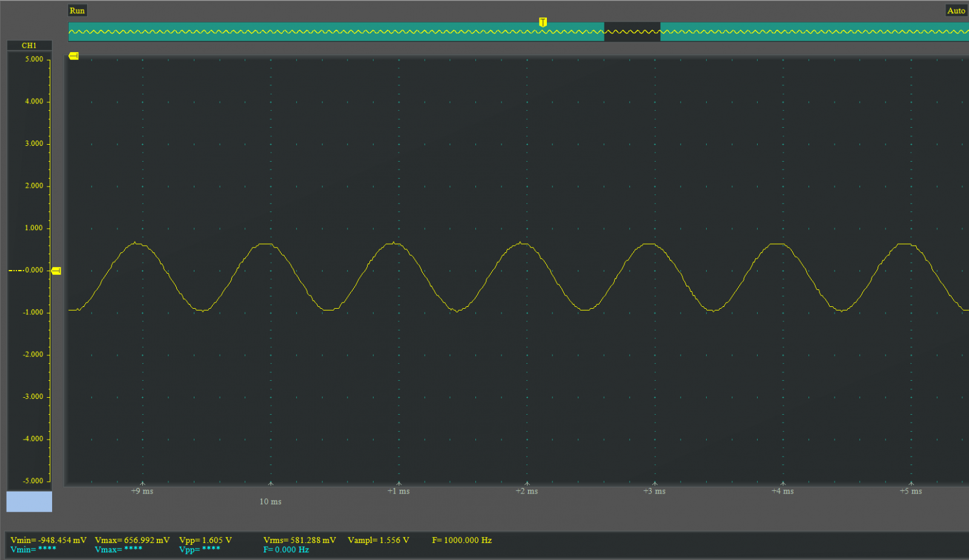Click the +1 ms time axis label
The height and width of the screenshot is (560, 969).
coord(399,491)
